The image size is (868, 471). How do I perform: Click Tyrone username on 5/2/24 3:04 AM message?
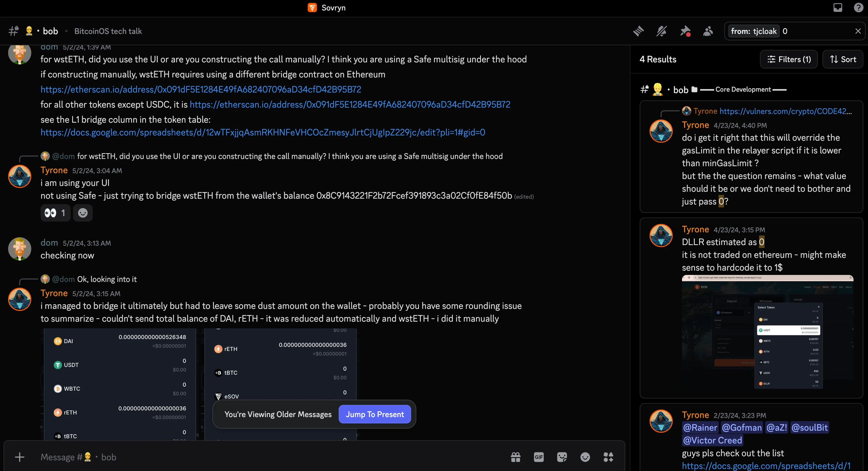54,170
